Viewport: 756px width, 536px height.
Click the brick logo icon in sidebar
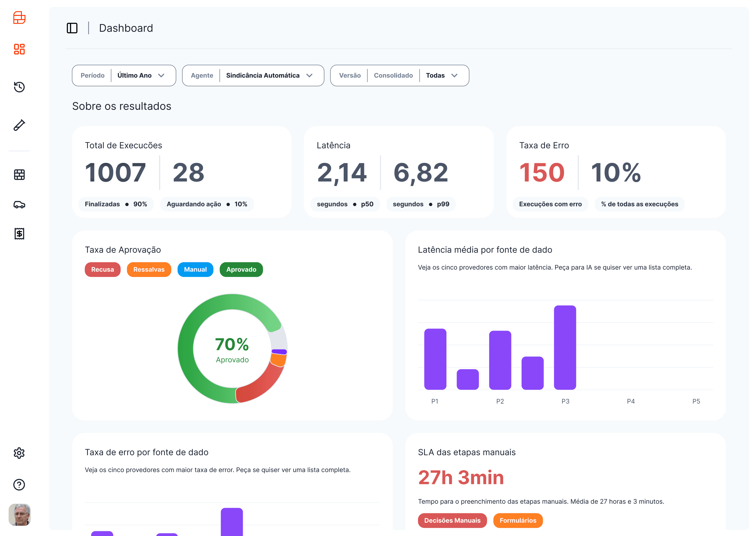point(19,18)
